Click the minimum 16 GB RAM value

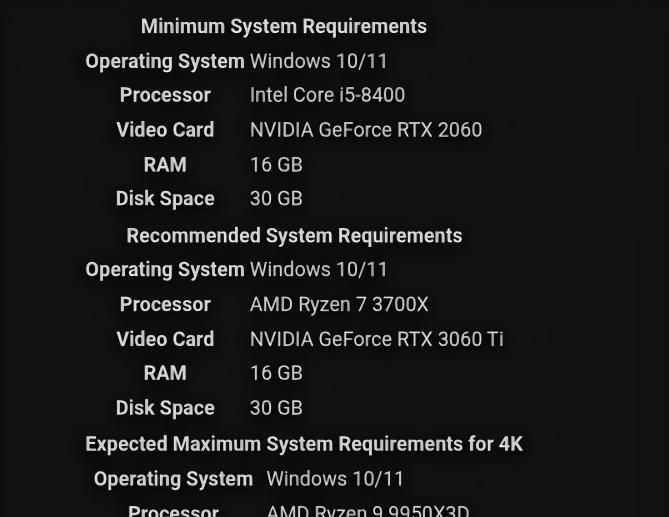pos(276,165)
